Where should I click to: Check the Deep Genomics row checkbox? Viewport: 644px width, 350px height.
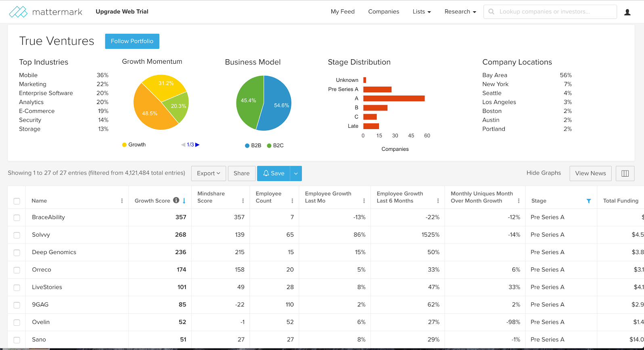pos(17,252)
